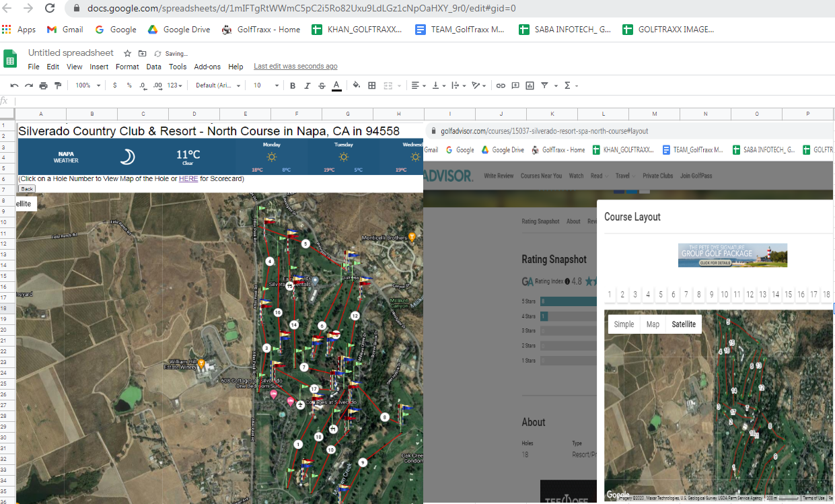Open the 100% zoom dropdown
The image size is (835, 504).
[88, 85]
